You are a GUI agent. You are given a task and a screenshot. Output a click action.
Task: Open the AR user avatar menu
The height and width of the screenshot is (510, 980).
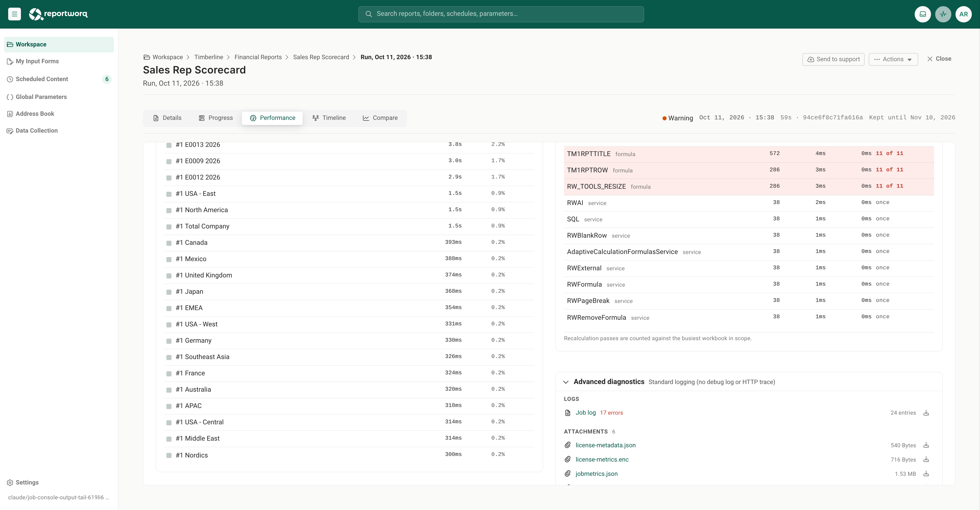click(963, 14)
